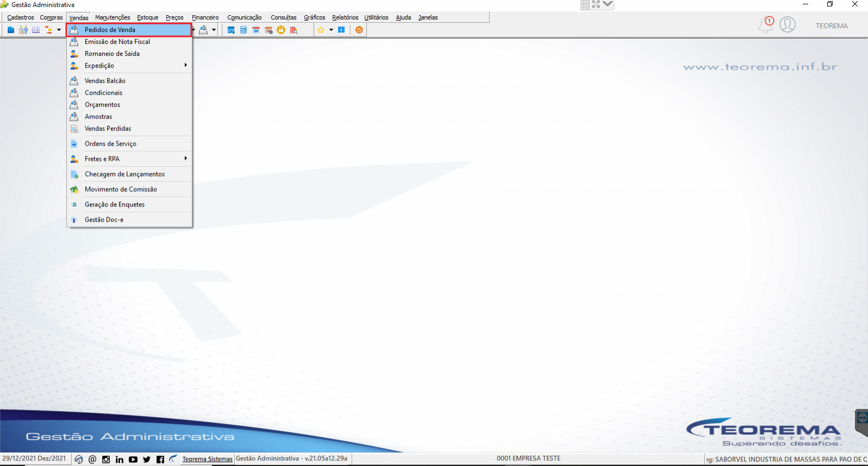This screenshot has height=466, width=868.
Task: Click the calendar with gear toolbar icon
Action: pos(268,30)
